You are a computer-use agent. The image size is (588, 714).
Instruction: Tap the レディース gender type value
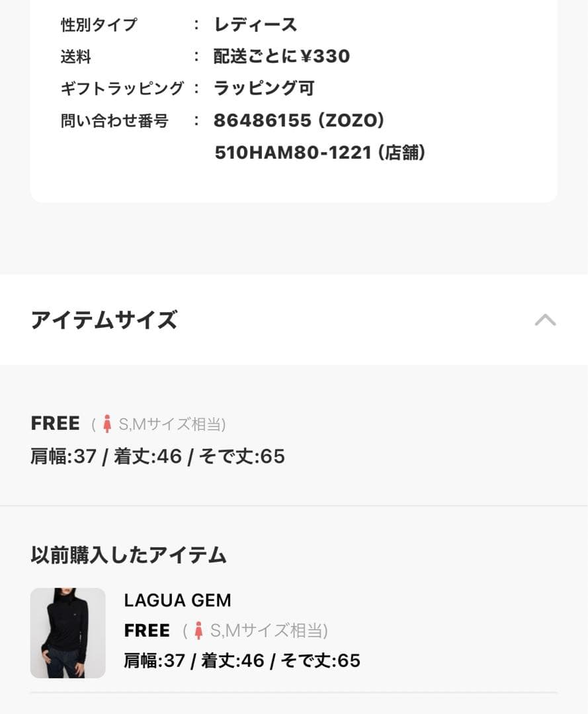pos(255,25)
